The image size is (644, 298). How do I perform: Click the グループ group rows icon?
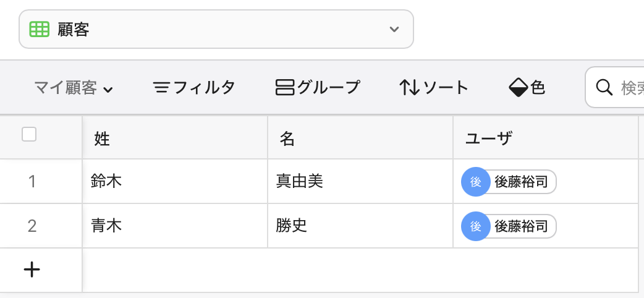[285, 88]
